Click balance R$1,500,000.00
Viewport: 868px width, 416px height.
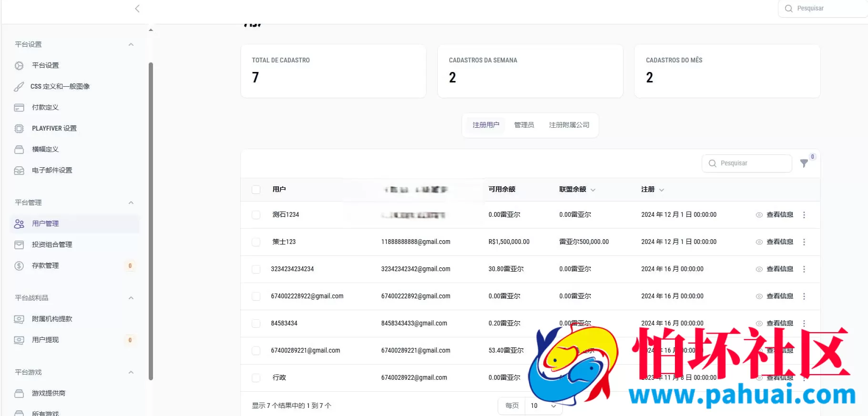tap(509, 242)
